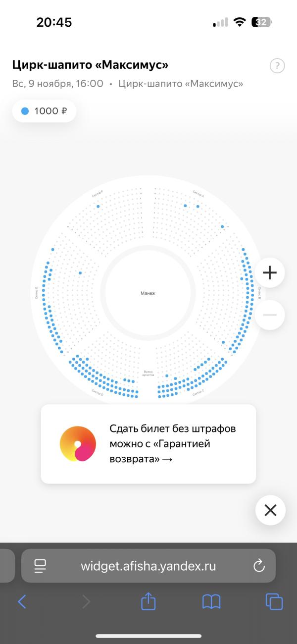The height and width of the screenshot is (644, 297).
Task: Tap the widget.afisha.yandex.ru address field
Action: tap(148, 566)
